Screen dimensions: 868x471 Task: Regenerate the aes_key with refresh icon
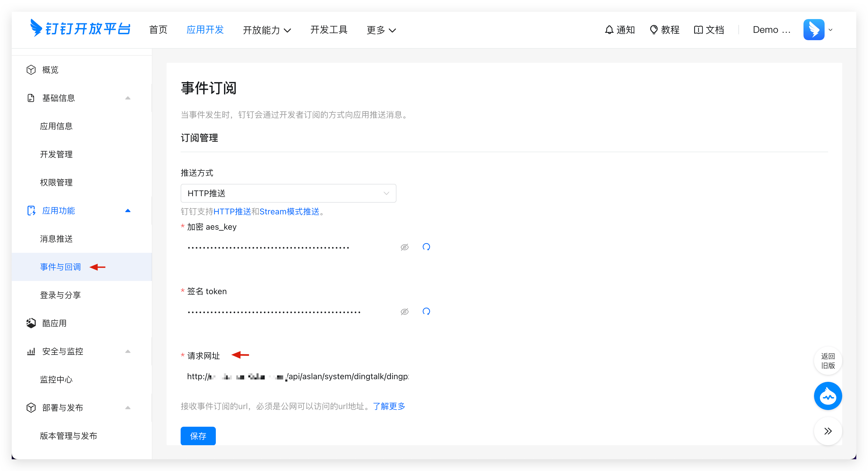click(426, 247)
